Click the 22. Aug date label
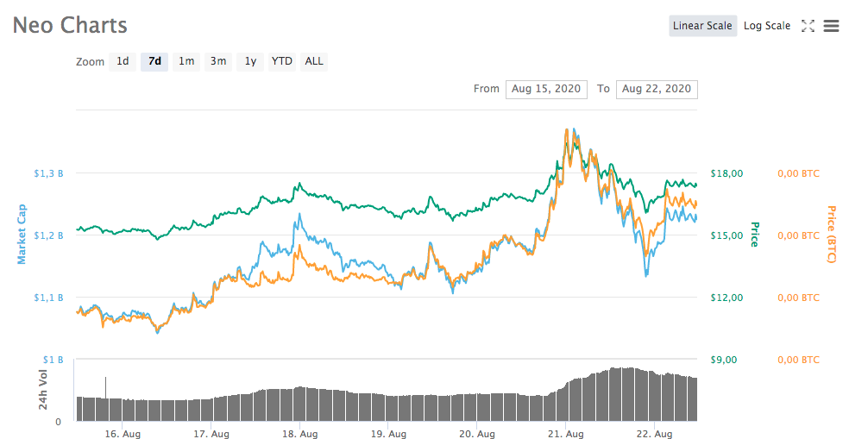Viewport: 868px width, 439px height. 654,434
